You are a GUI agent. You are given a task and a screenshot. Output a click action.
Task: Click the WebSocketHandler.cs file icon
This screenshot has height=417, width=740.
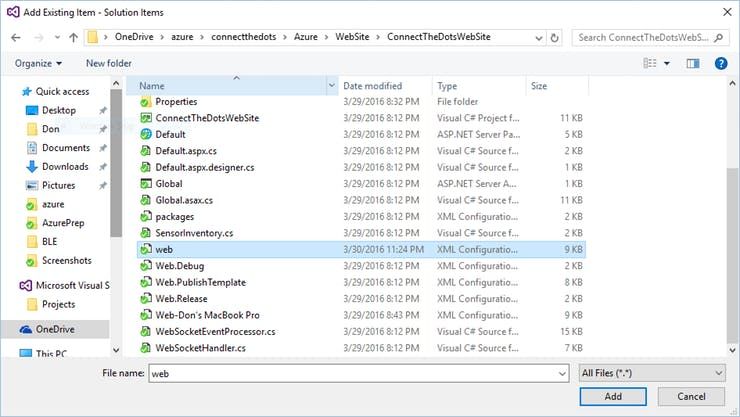point(146,348)
